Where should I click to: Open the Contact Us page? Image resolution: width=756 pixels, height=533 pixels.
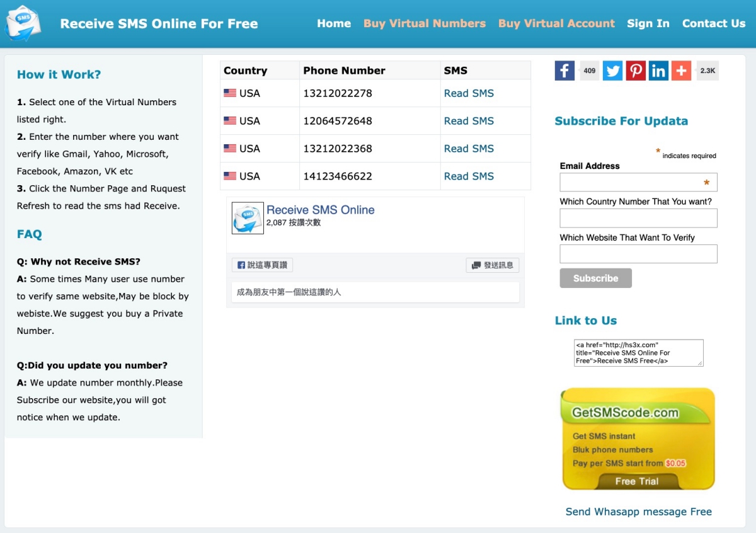[714, 23]
